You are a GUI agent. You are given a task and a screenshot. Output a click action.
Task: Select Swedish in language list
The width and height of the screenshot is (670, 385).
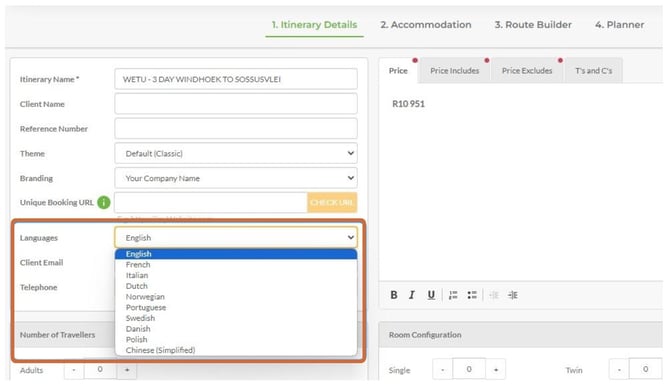[236, 318]
